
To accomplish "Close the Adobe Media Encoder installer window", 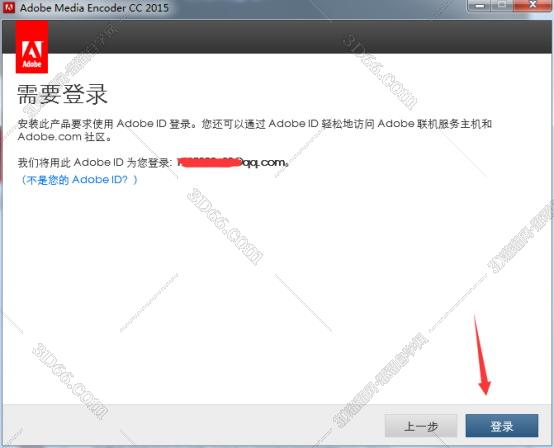I will (x=533, y=5).
